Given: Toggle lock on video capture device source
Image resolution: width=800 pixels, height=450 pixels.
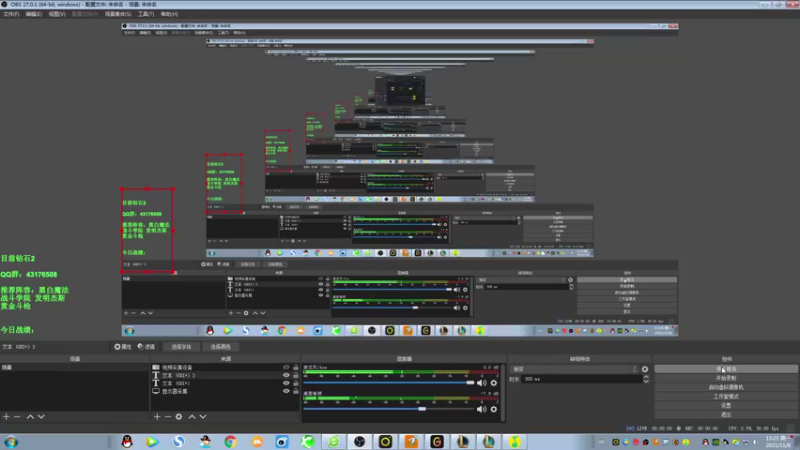Looking at the screenshot, I should (x=296, y=367).
